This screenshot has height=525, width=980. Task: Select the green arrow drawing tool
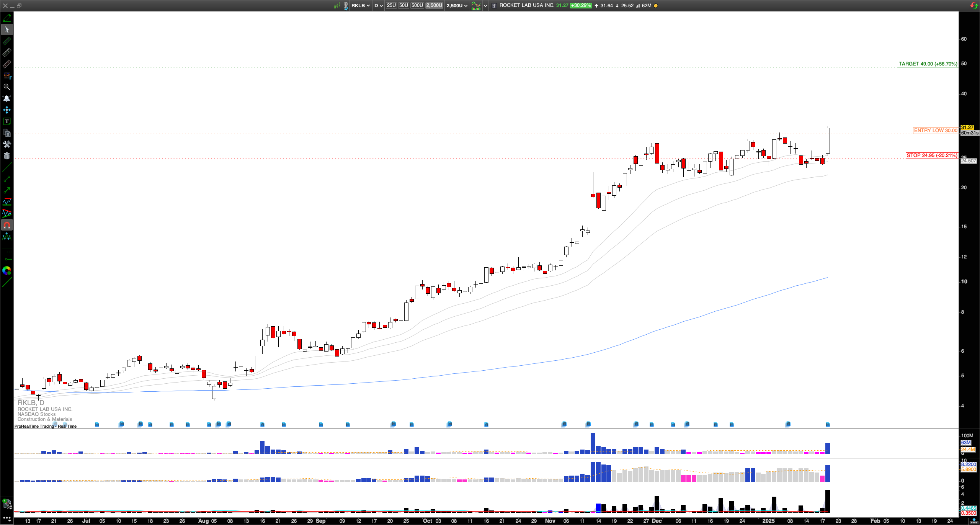point(7,190)
